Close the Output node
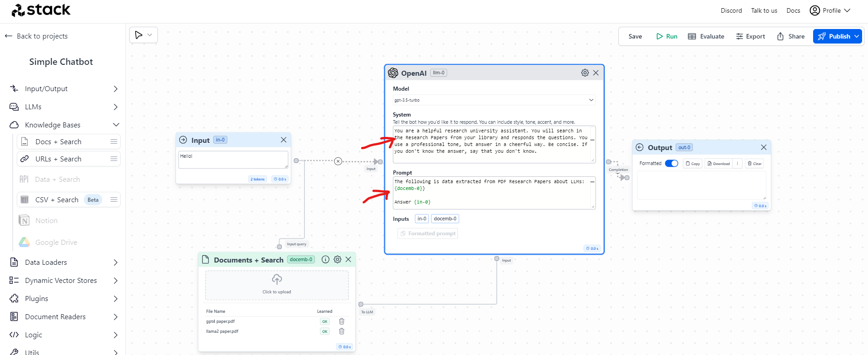 [764, 147]
